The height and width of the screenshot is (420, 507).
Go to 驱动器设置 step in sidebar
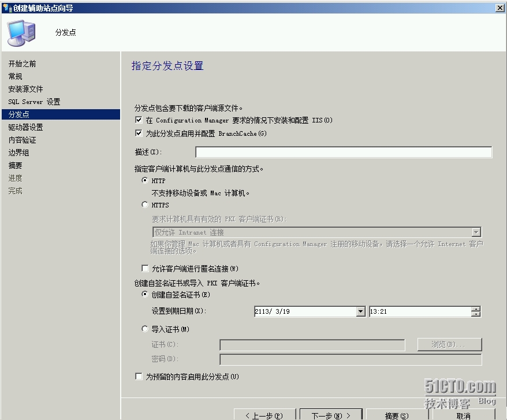pyautogui.click(x=25, y=127)
